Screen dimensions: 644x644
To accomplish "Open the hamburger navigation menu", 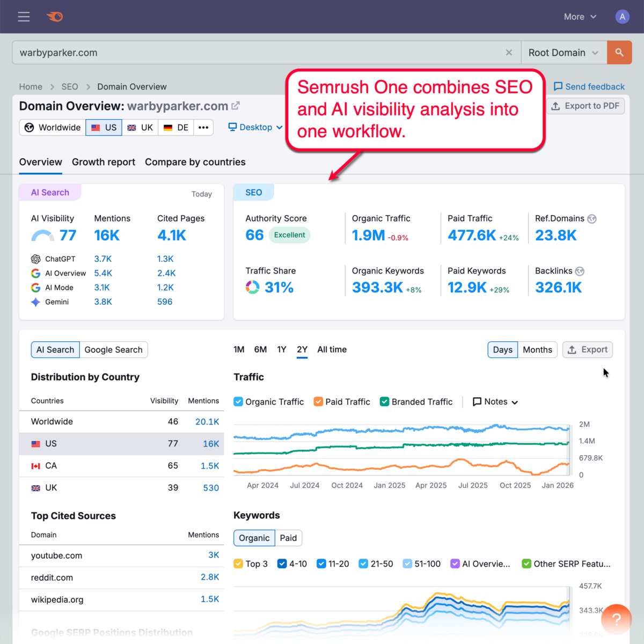I will (x=24, y=17).
